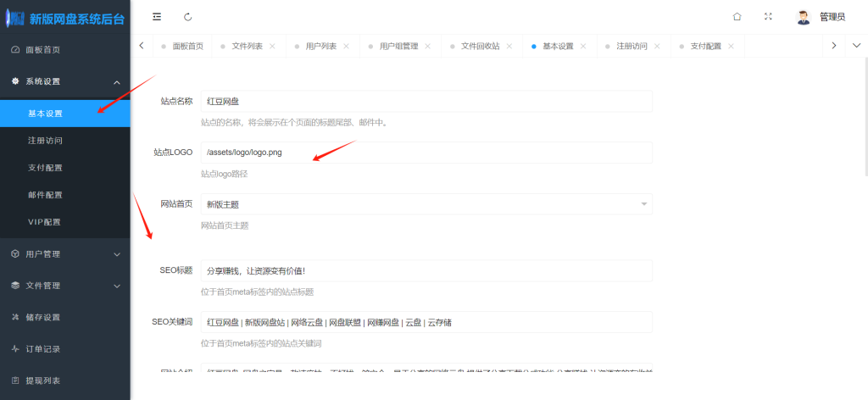Click the SEO标题 input field

pyautogui.click(x=426, y=270)
